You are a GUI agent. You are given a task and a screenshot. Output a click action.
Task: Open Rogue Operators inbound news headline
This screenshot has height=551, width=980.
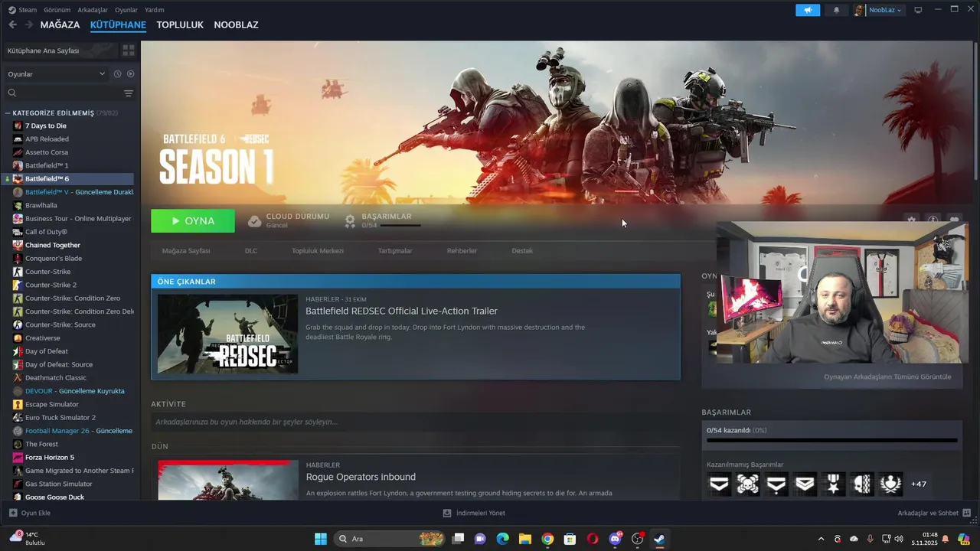coord(361,477)
